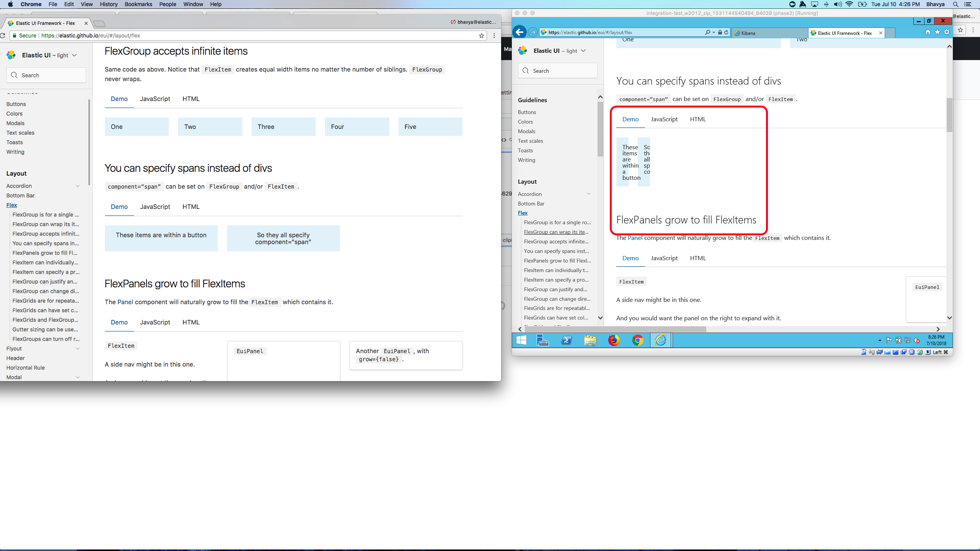Viewport: 980px width, 551px height.
Task: Unmute the speaker icon in the system tray
Action: [917, 341]
